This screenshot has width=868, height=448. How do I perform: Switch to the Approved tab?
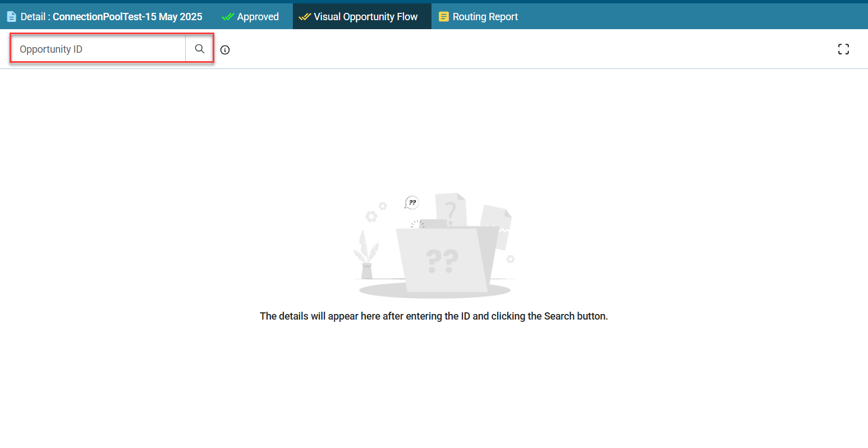point(258,17)
